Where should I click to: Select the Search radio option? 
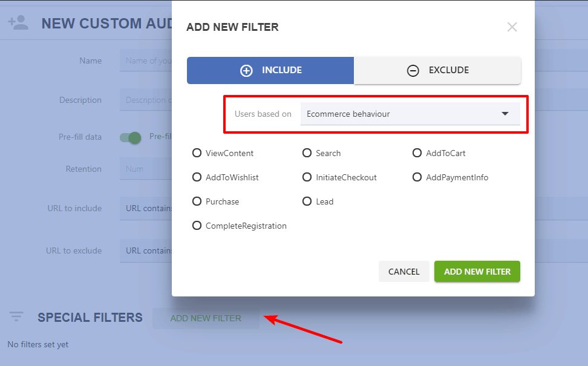[x=307, y=153]
